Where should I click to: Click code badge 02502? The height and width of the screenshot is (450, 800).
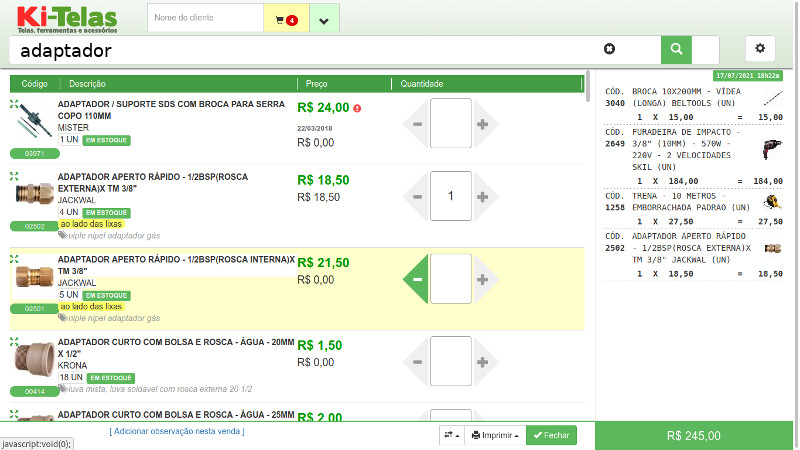click(x=35, y=226)
